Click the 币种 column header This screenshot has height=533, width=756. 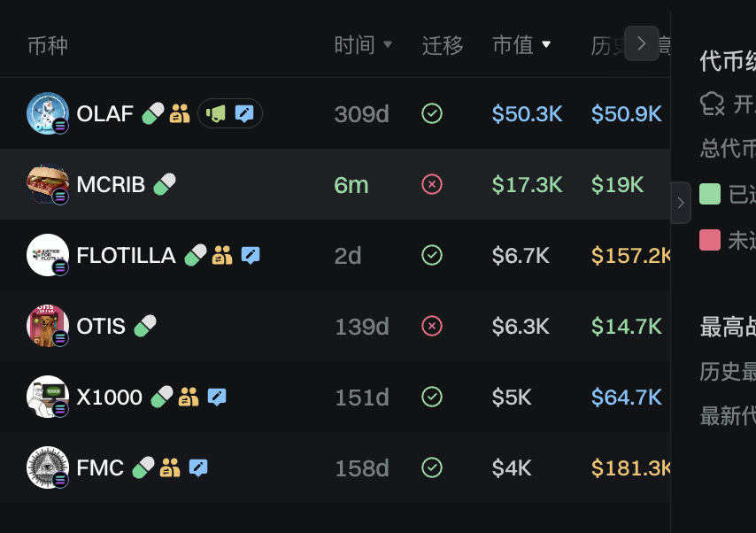coord(48,44)
